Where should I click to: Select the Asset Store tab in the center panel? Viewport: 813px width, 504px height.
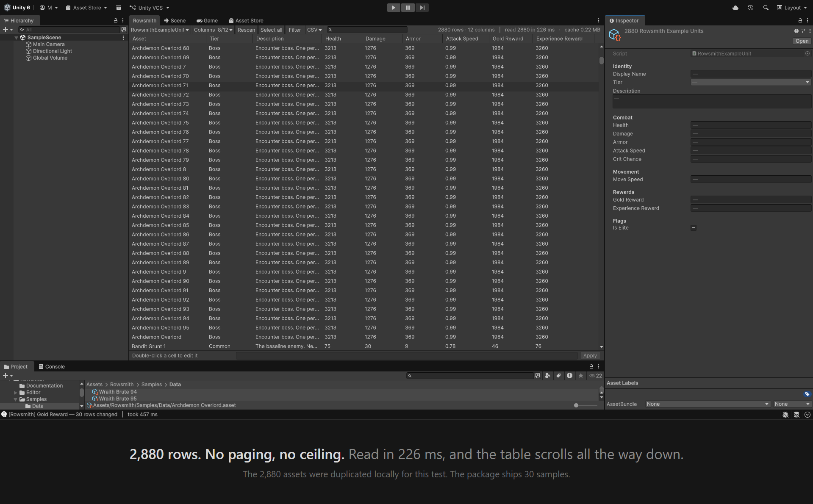click(x=246, y=20)
